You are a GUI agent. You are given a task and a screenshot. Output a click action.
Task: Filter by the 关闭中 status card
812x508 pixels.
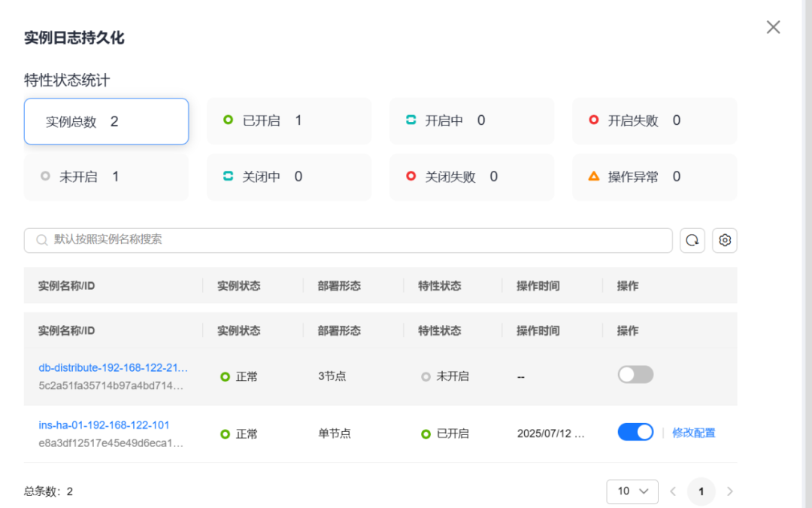289,178
